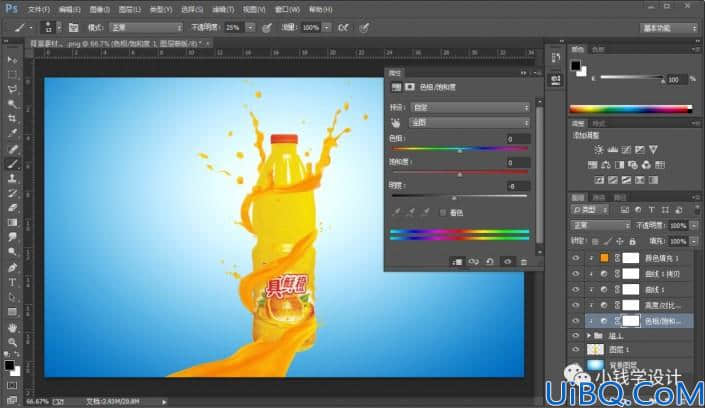
Task: Expand the Group 1 folder
Action: point(589,336)
